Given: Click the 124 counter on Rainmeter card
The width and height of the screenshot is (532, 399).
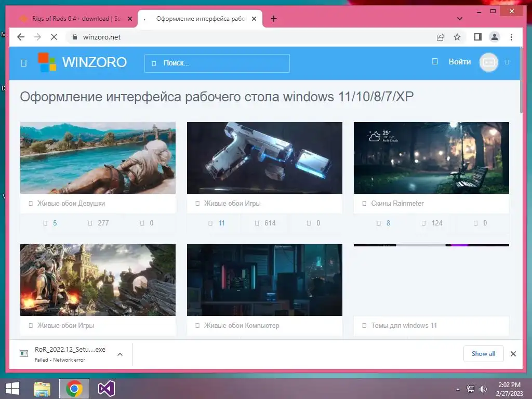Looking at the screenshot, I should 437,223.
